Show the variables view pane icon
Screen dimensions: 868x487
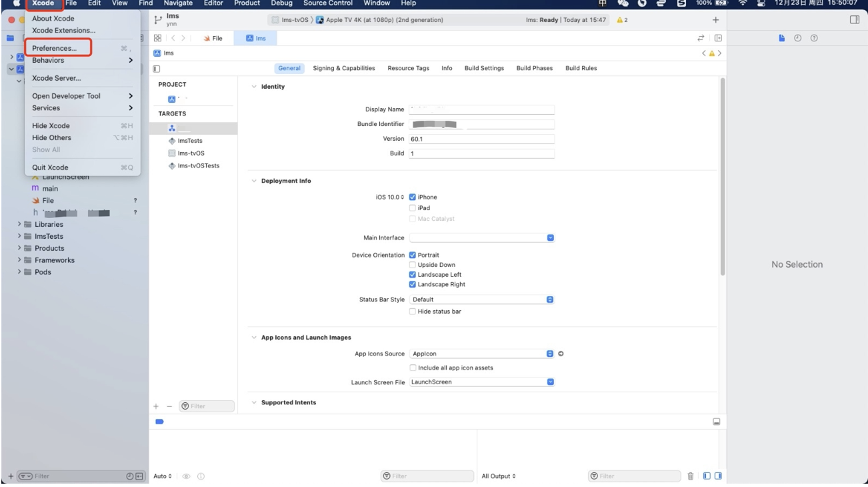pyautogui.click(x=706, y=476)
